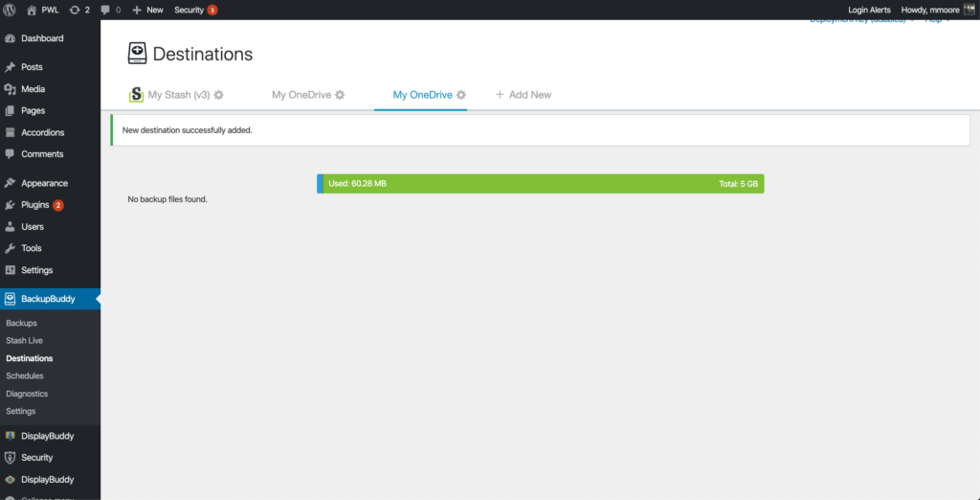
Task: Click the 'Total: 5 GB' label
Action: tap(738, 184)
